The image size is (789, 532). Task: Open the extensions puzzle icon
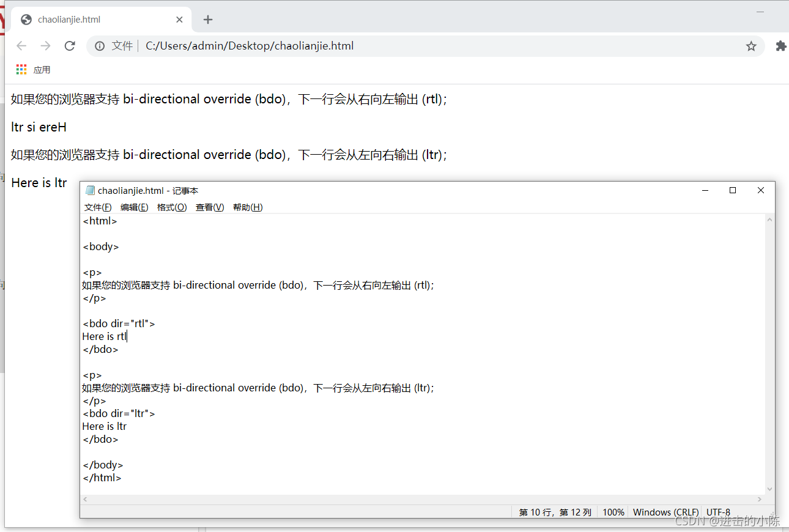[781, 46]
